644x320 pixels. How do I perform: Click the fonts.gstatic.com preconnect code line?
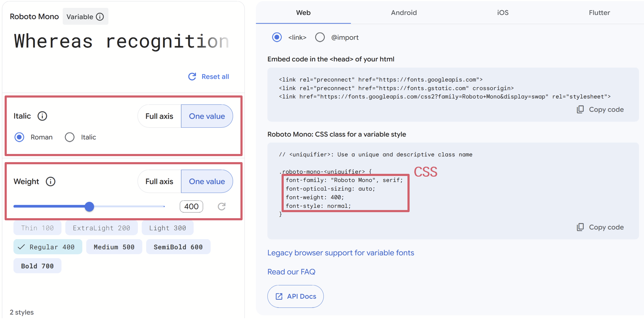point(396,88)
